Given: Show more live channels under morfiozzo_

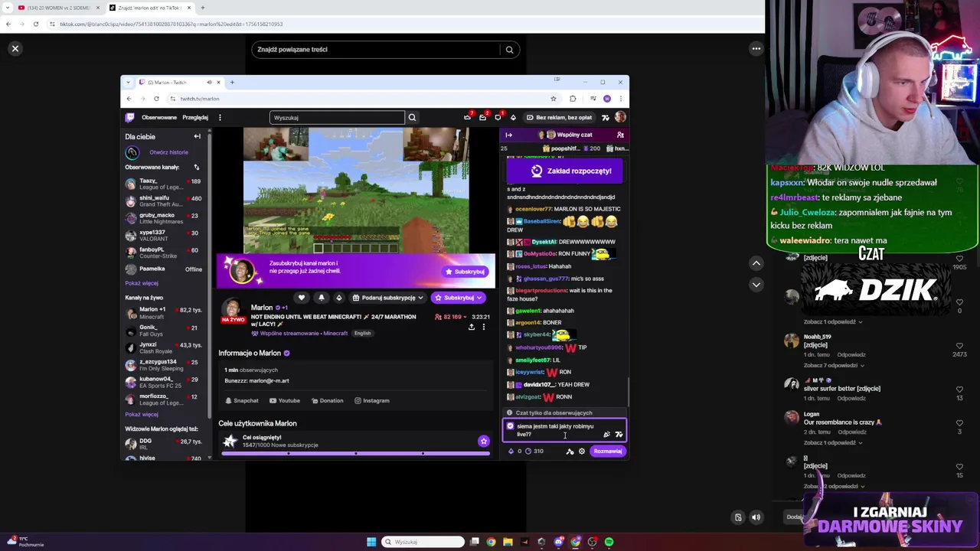Looking at the screenshot, I should [x=142, y=415].
